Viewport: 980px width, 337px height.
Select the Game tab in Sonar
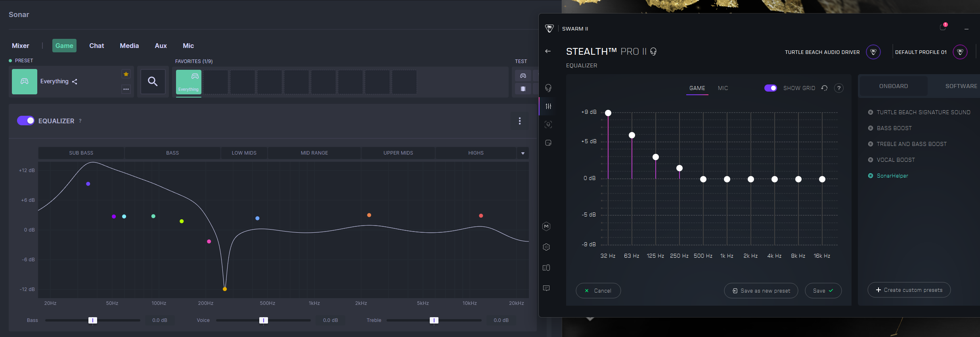click(64, 46)
